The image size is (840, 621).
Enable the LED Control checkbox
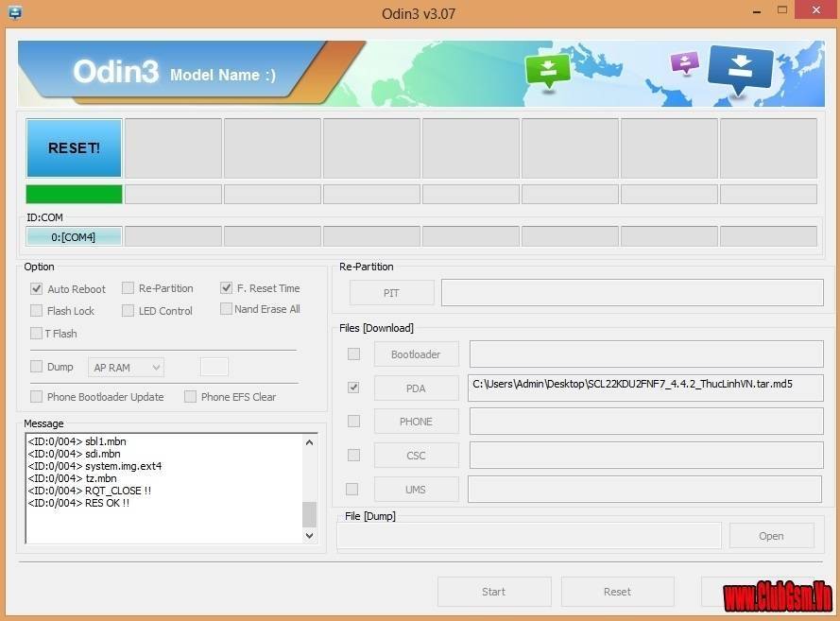(128, 311)
